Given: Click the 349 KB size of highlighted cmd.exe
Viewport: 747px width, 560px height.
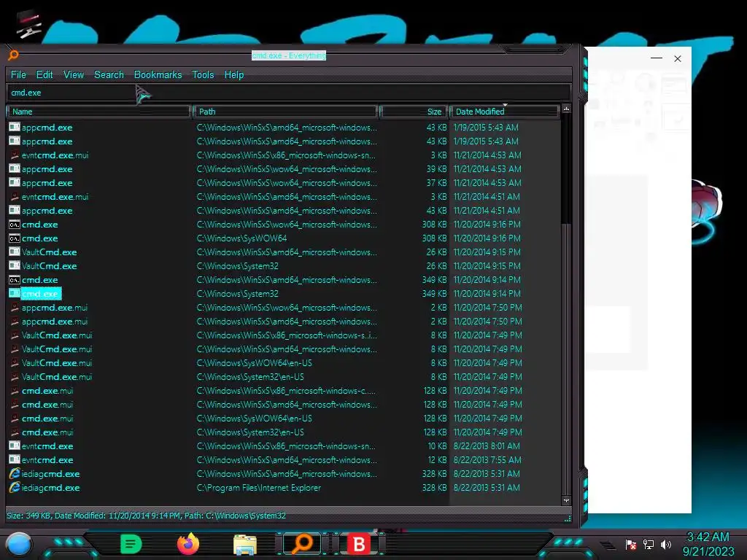Looking at the screenshot, I should (x=434, y=293).
